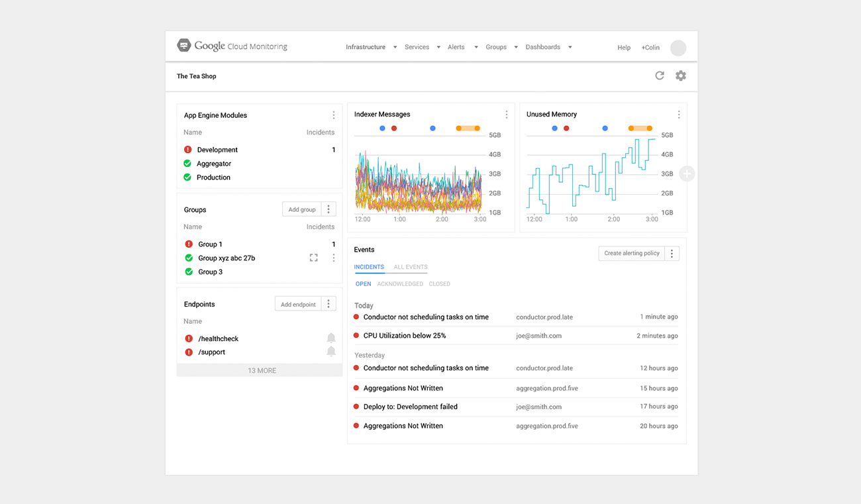Expand Group xyz abc 27b fullscreen icon

click(x=314, y=258)
